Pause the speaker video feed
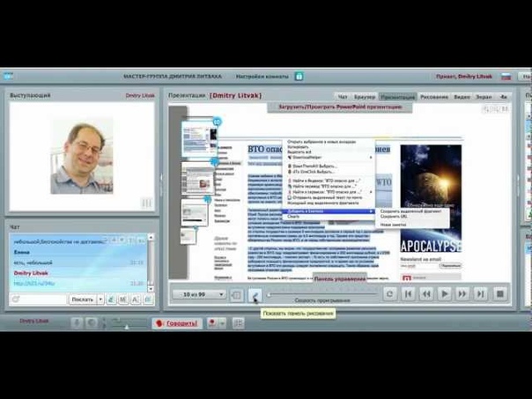Screen dimensions: 532x399 click(x=146, y=203)
